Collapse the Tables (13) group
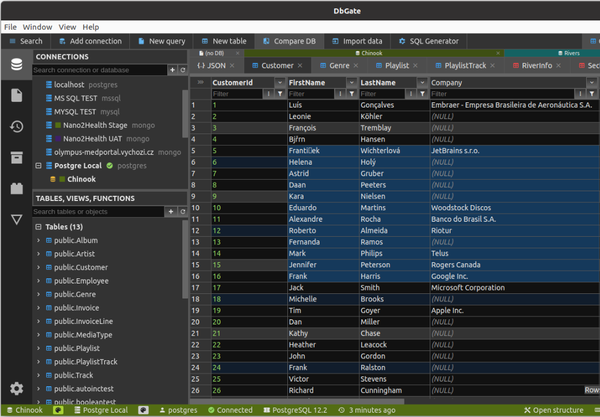Viewport: 600px width, 417px height. pyautogui.click(x=38, y=227)
